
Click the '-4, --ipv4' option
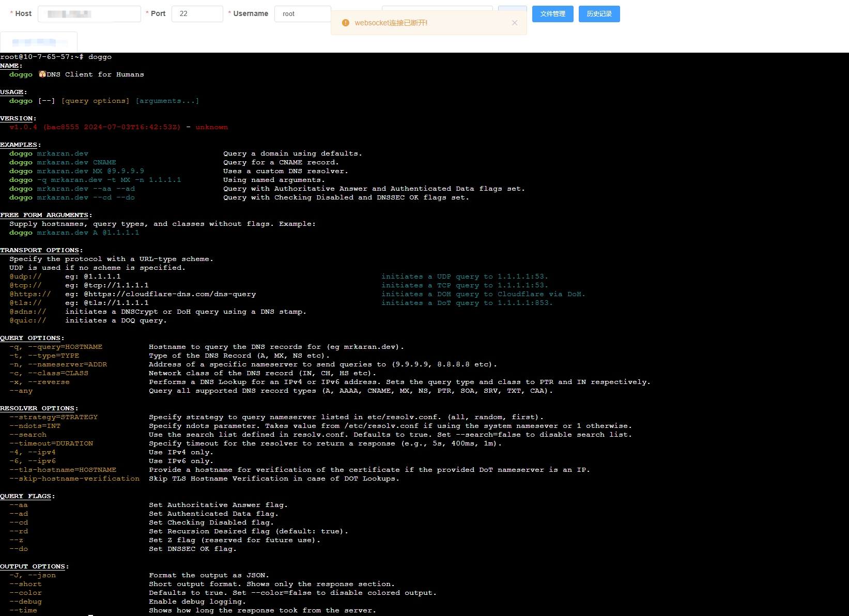pyautogui.click(x=33, y=452)
